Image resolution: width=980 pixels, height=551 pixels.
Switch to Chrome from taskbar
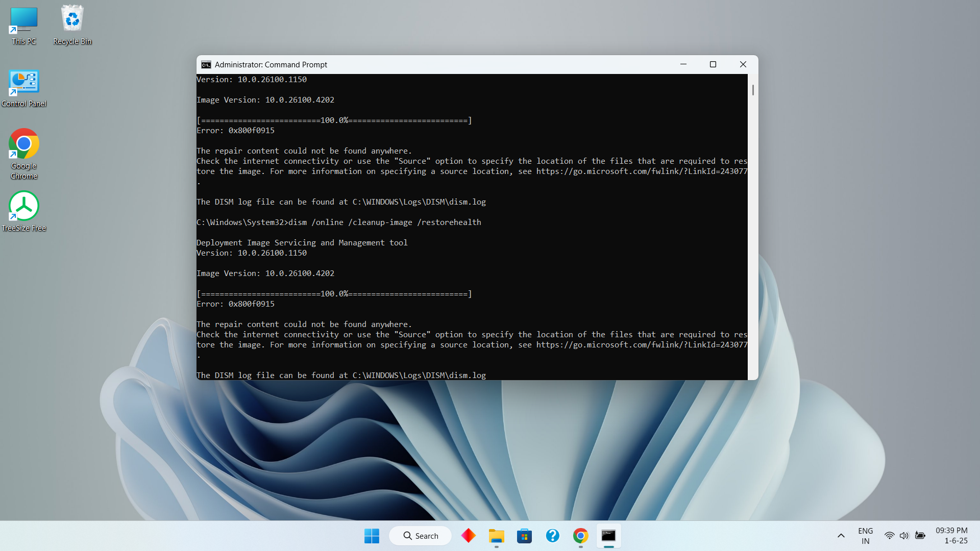[x=580, y=536]
